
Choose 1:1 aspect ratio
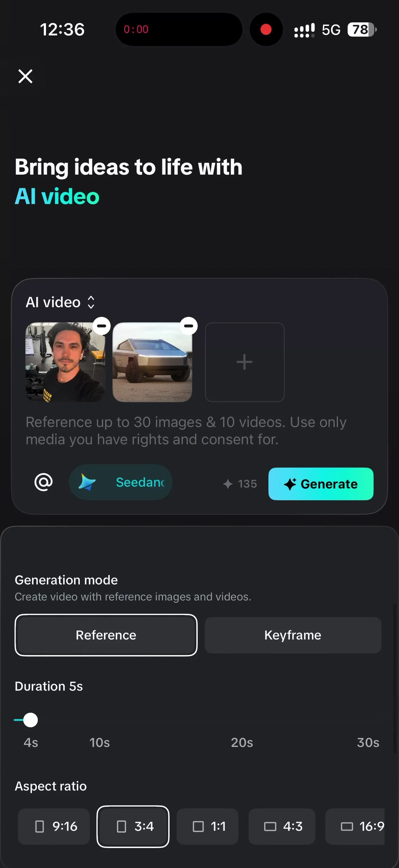pos(208,826)
